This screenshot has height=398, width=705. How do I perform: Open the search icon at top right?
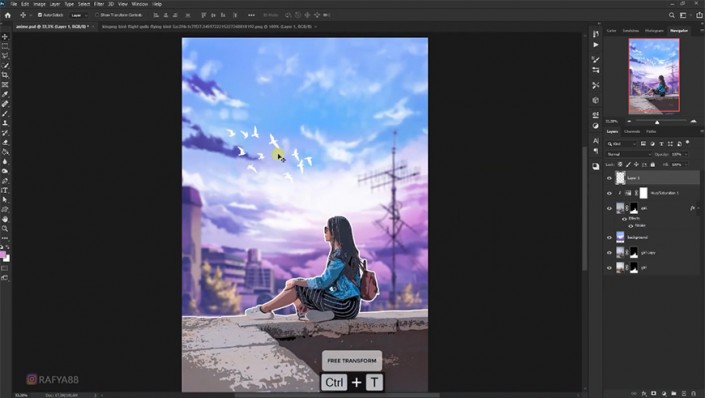pyautogui.click(x=672, y=15)
